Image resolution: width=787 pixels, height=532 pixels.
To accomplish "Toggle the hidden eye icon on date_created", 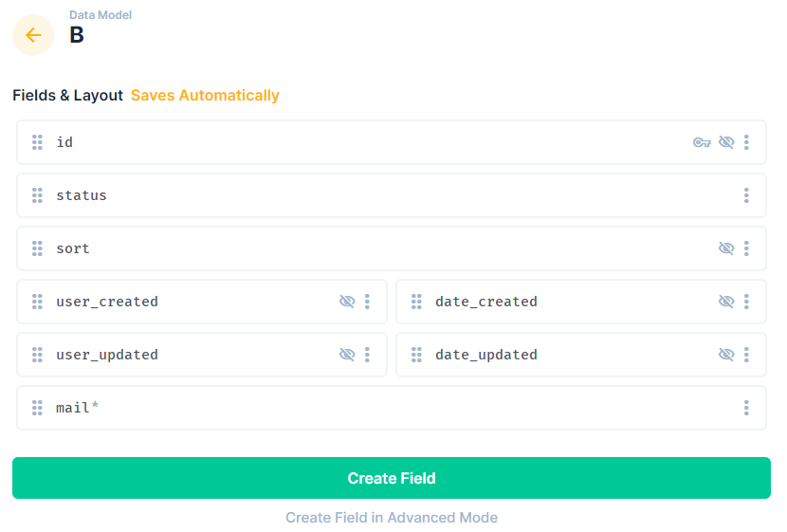I will pyautogui.click(x=726, y=302).
